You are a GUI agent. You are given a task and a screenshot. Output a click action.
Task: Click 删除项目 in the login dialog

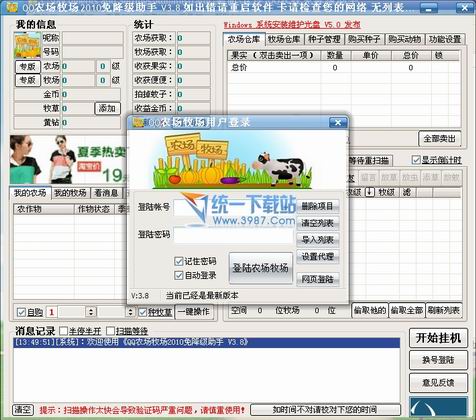click(x=317, y=206)
